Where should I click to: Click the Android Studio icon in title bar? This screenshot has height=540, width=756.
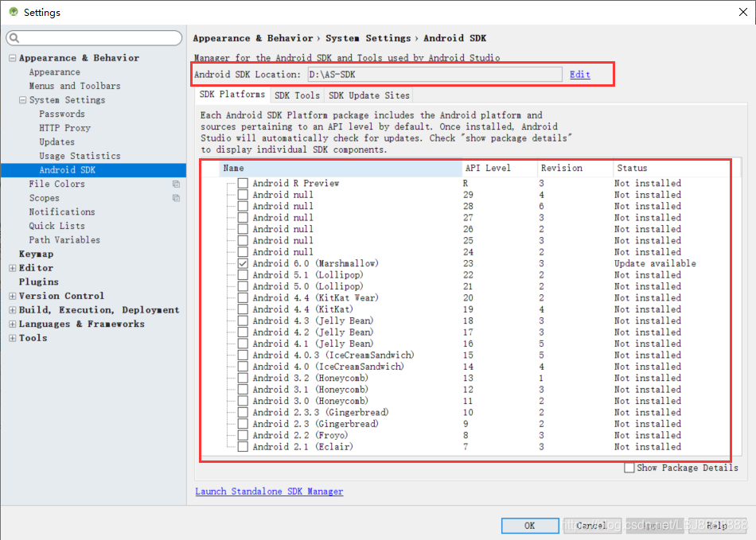[x=14, y=12]
